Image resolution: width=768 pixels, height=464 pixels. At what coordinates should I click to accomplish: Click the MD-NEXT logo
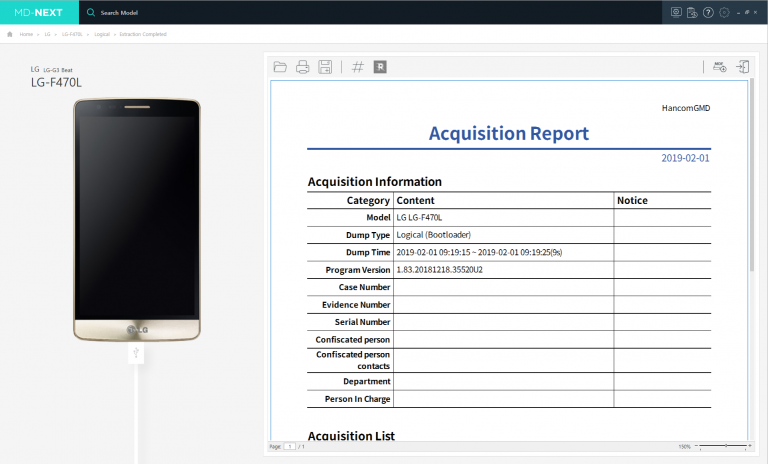click(39, 13)
